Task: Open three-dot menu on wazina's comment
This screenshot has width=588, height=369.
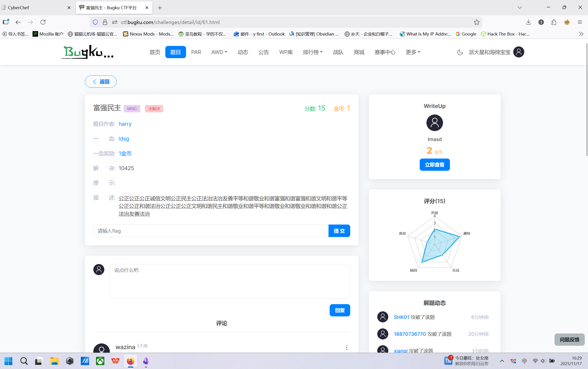Action: pyautogui.click(x=346, y=347)
